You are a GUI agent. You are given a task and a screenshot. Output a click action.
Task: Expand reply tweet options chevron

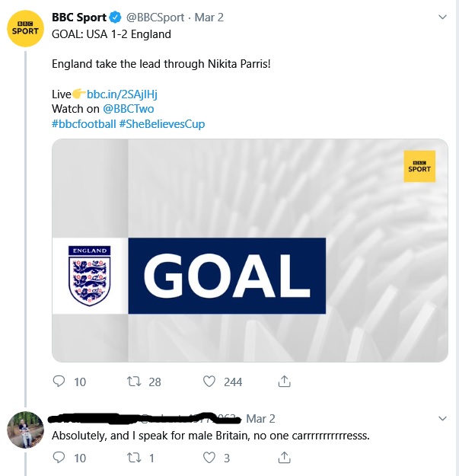[x=444, y=418]
